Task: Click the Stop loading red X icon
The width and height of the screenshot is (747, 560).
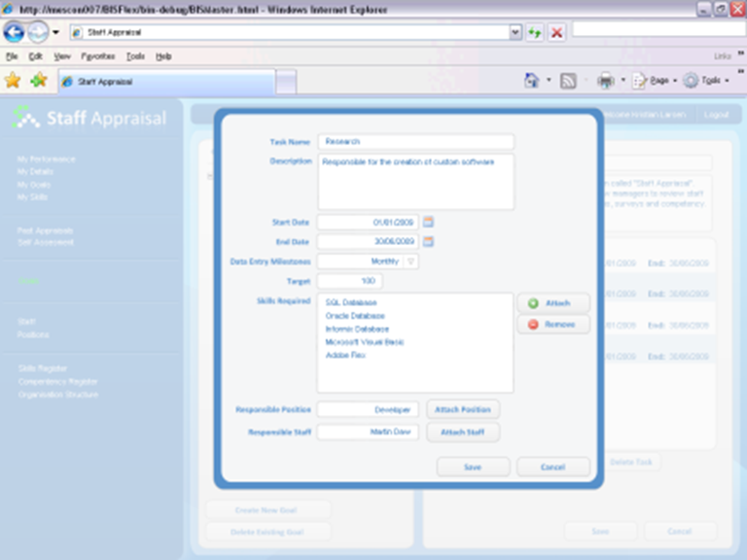Action: pos(556,32)
